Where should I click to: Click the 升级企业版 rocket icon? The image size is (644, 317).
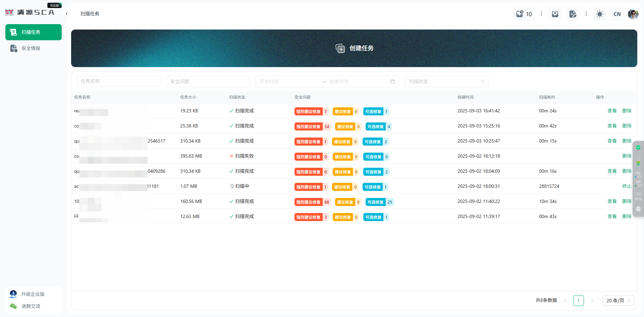13,294
